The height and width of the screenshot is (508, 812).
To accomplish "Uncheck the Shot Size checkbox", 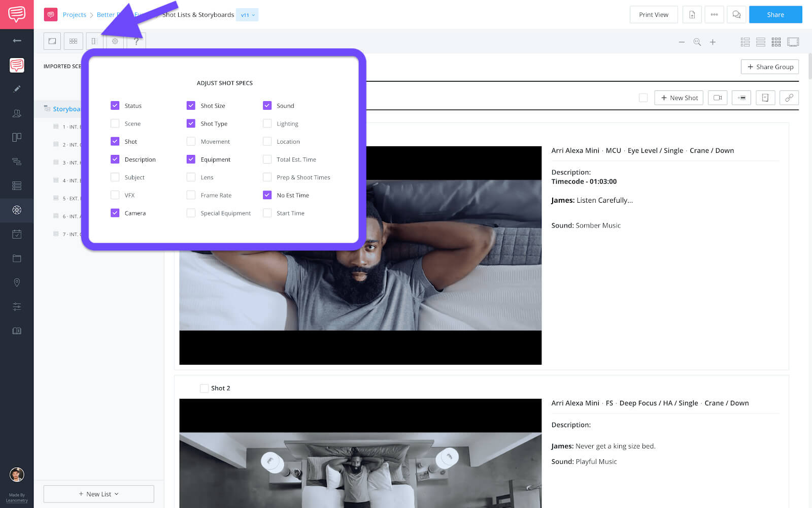I will click(191, 106).
